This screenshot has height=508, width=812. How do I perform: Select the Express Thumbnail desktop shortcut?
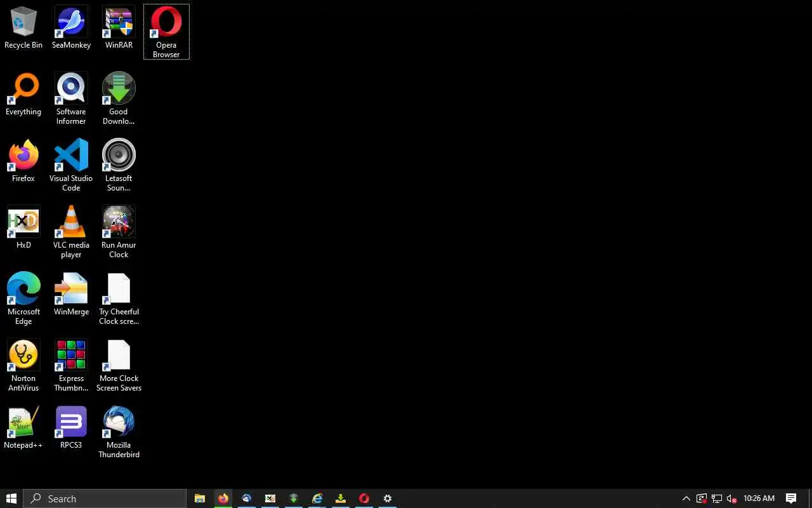71,366
